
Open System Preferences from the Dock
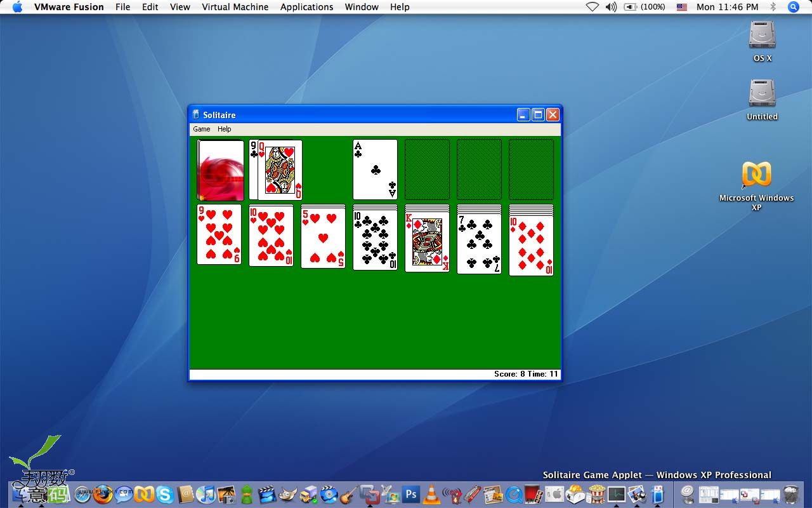pos(554,494)
